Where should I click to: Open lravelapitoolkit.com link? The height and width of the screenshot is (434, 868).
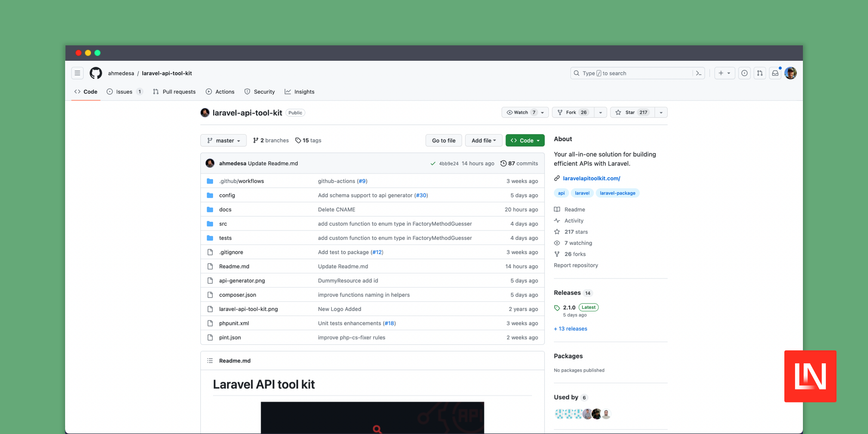tap(591, 178)
